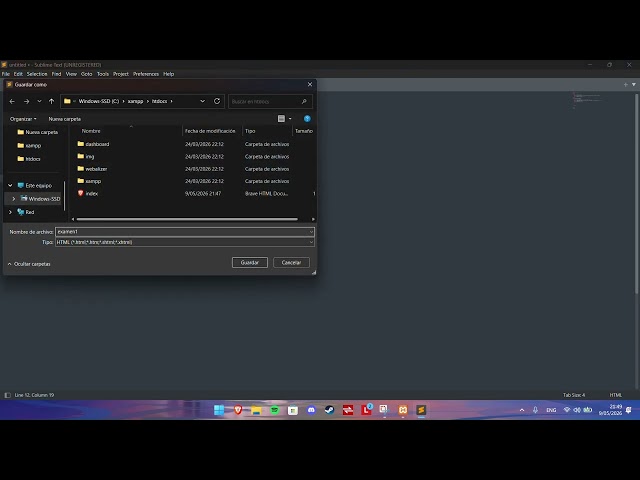Click the microphone icon in system tray
Image resolution: width=640 pixels, height=480 pixels.
[535, 410]
